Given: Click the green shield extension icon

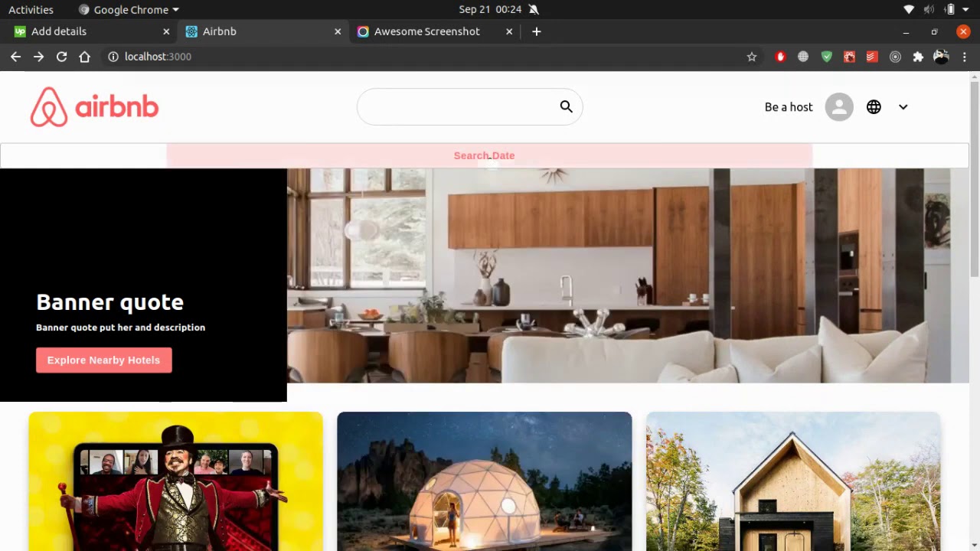Looking at the screenshot, I should click(x=826, y=57).
